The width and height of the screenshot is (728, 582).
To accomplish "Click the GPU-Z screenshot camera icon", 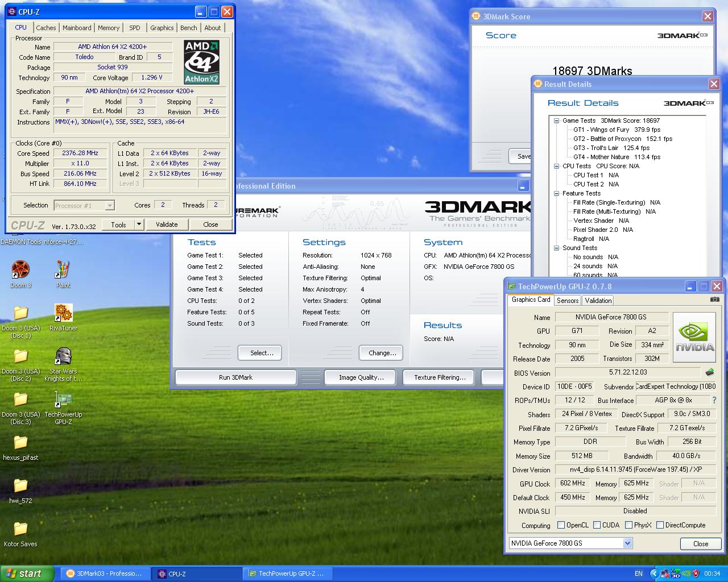I will (x=715, y=299).
